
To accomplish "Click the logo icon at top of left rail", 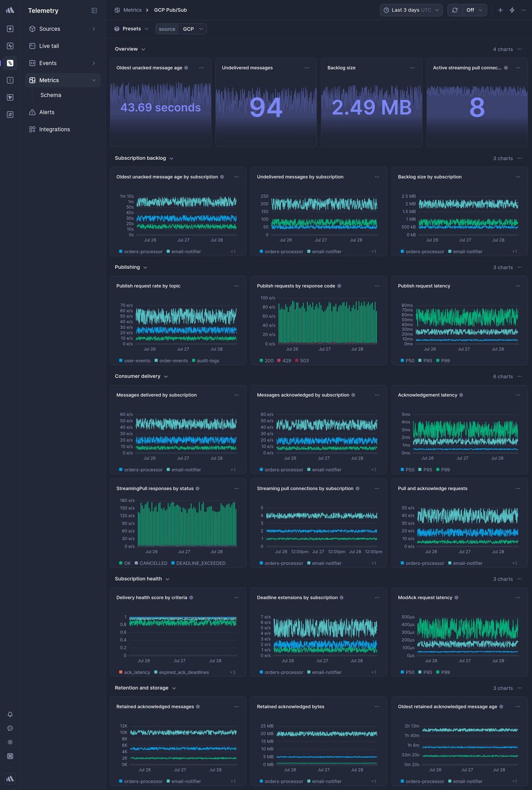I will tap(10, 10).
